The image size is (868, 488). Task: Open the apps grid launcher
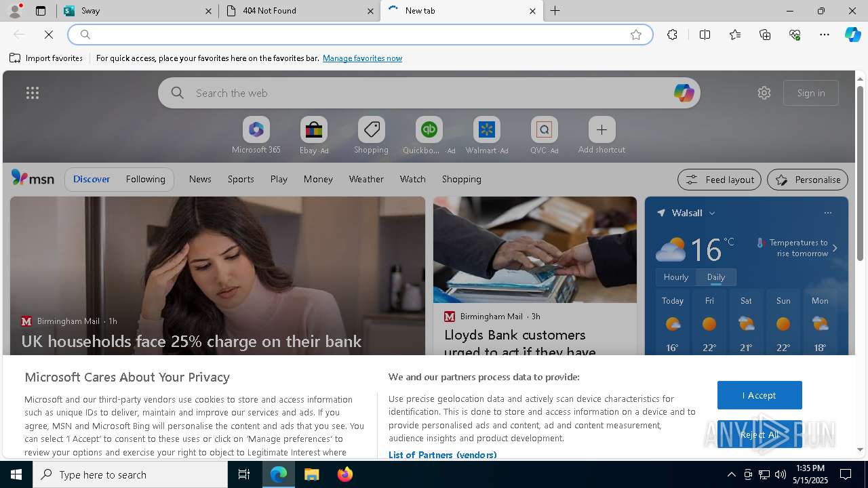pos(33,93)
